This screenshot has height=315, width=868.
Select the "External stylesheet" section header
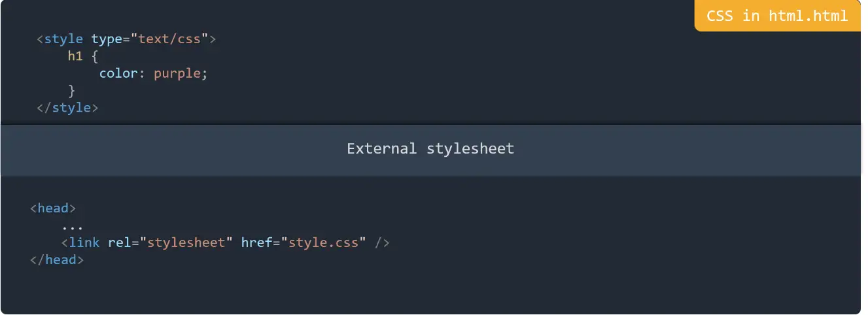coord(430,149)
